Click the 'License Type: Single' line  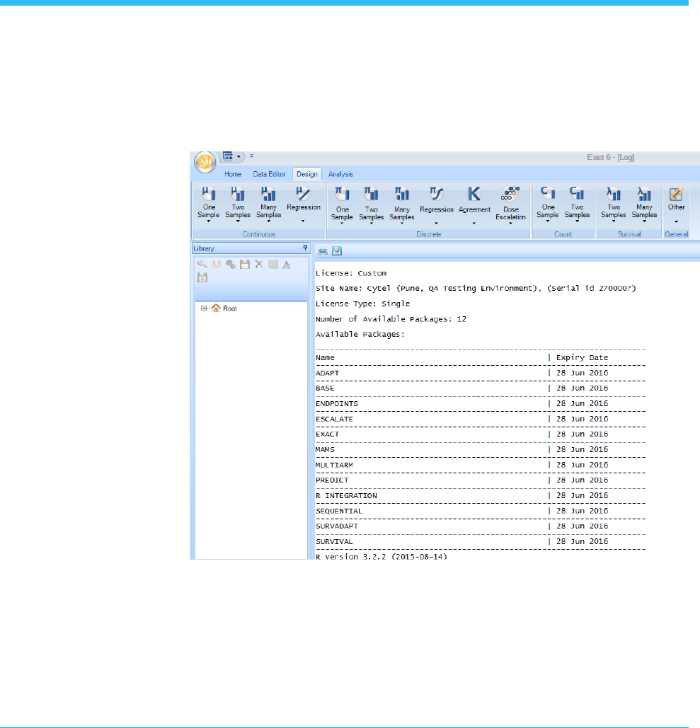[x=363, y=304]
